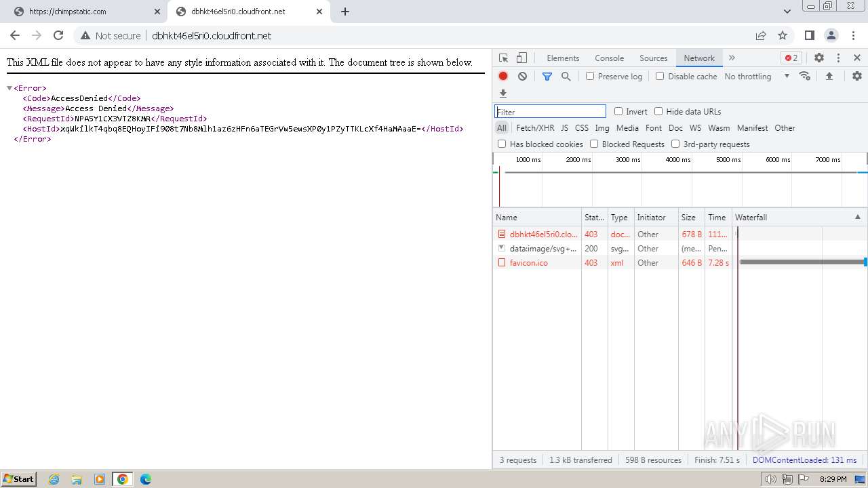Toggle the Invert filter checkbox
This screenshot has width=868, height=488.
tap(618, 112)
